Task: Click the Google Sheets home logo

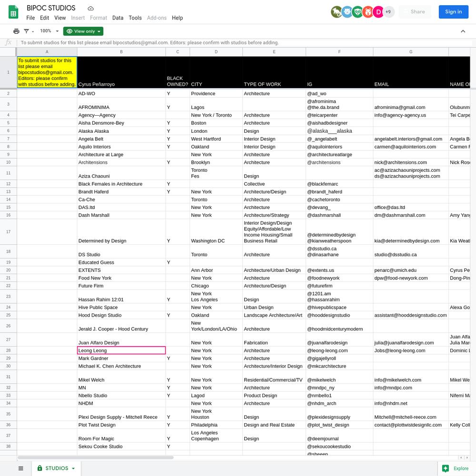Action: click(x=13, y=12)
